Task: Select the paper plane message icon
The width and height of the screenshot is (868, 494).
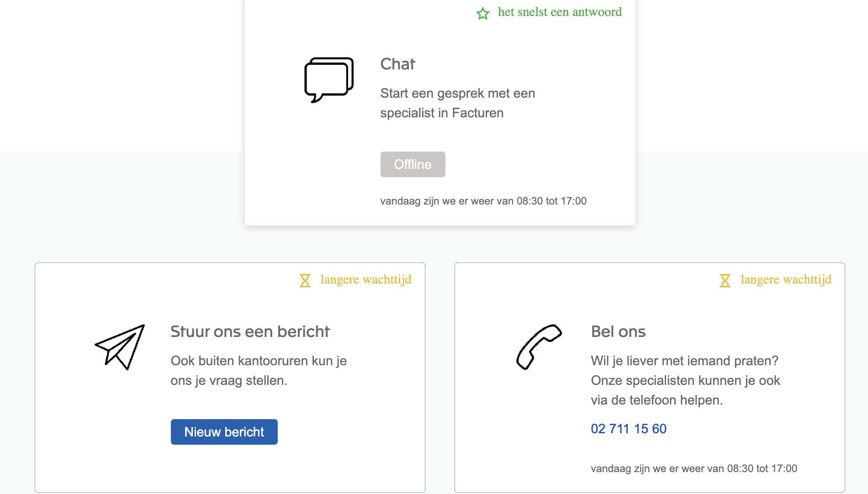Action: [x=119, y=347]
